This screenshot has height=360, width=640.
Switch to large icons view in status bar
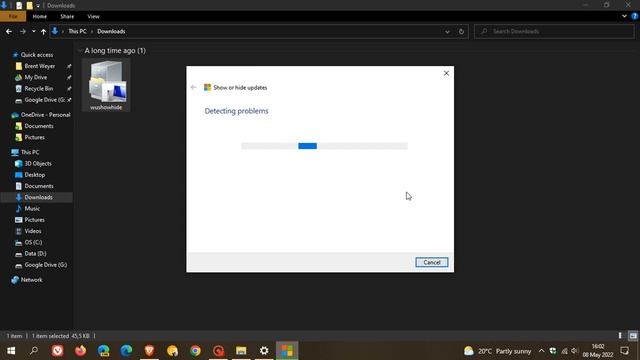[633, 336]
